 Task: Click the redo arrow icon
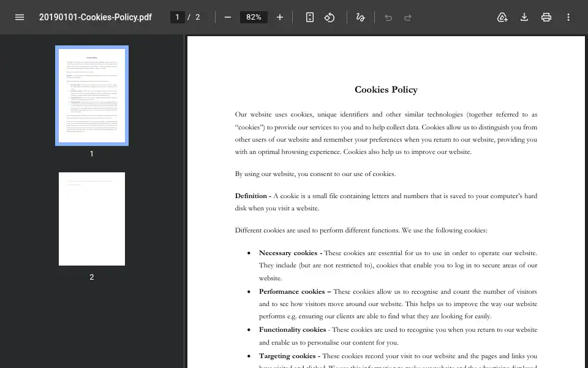coord(408,17)
